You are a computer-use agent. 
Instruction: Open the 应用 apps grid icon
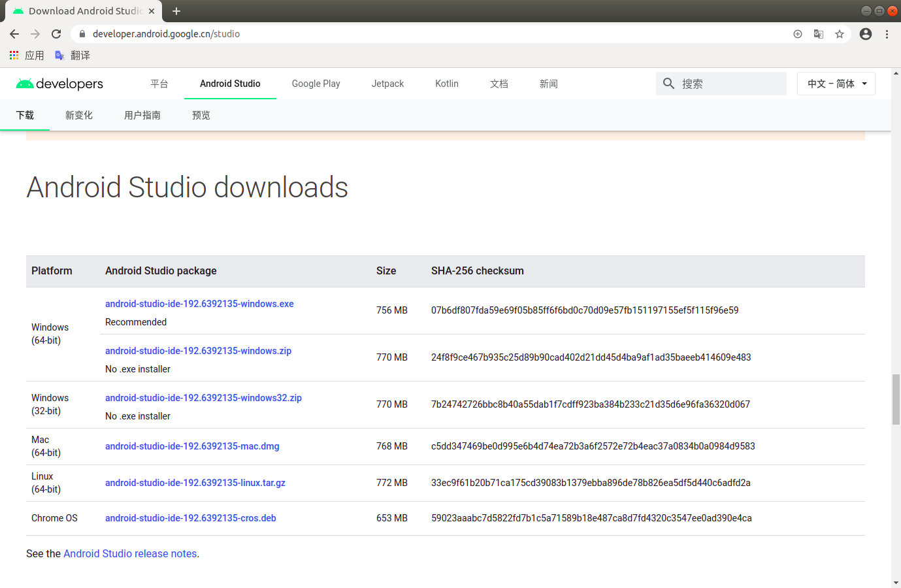coord(13,55)
